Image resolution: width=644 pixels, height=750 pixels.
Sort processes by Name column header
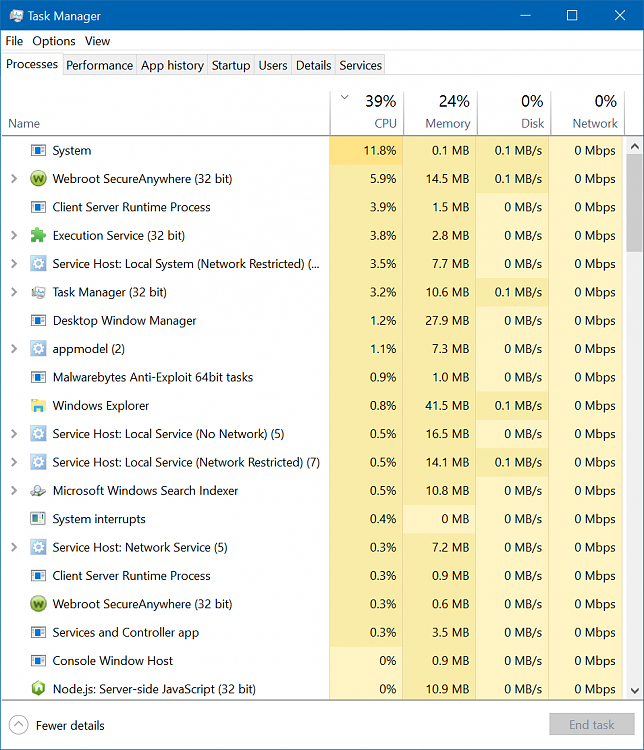tap(166, 113)
